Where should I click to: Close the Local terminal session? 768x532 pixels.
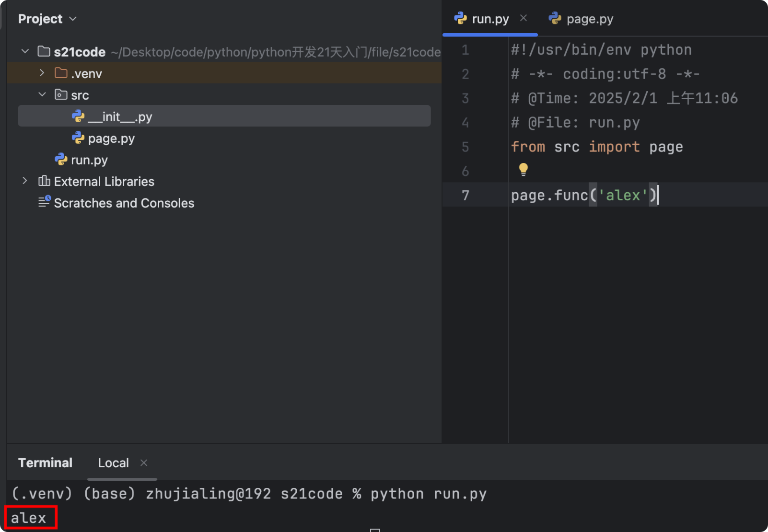pos(144,463)
